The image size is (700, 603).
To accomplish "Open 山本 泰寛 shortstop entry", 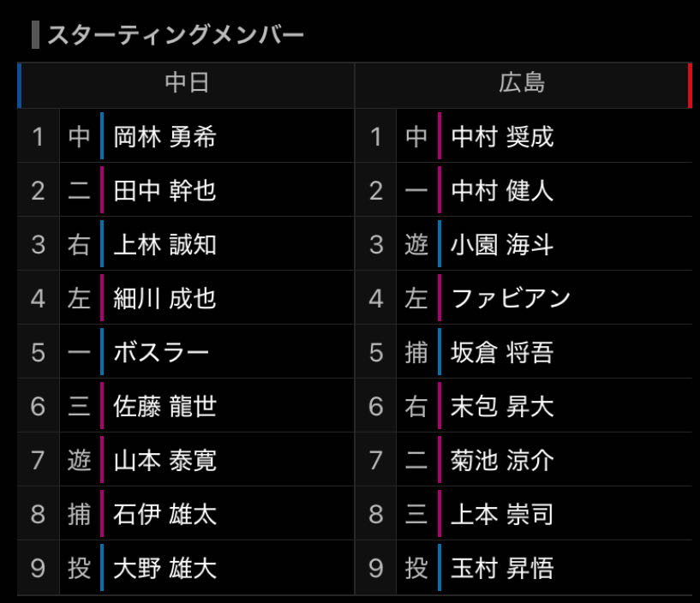I will click(x=165, y=460).
